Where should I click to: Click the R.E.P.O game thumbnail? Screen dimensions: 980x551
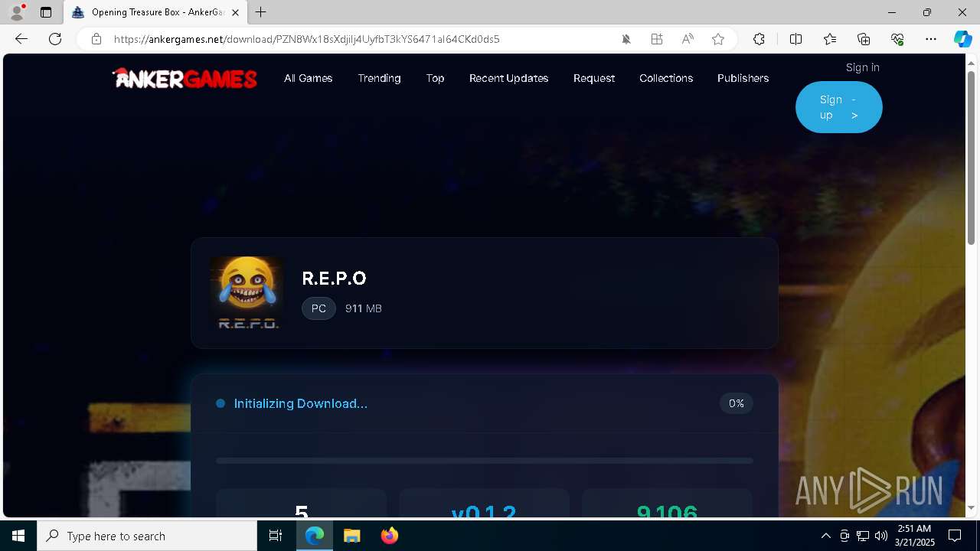tap(247, 293)
